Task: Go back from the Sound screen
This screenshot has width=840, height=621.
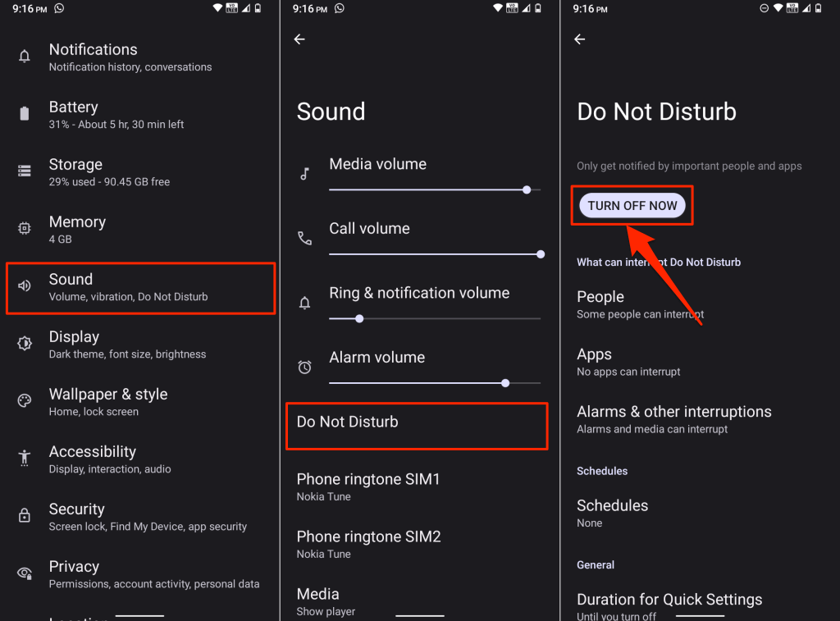Action: tap(299, 39)
